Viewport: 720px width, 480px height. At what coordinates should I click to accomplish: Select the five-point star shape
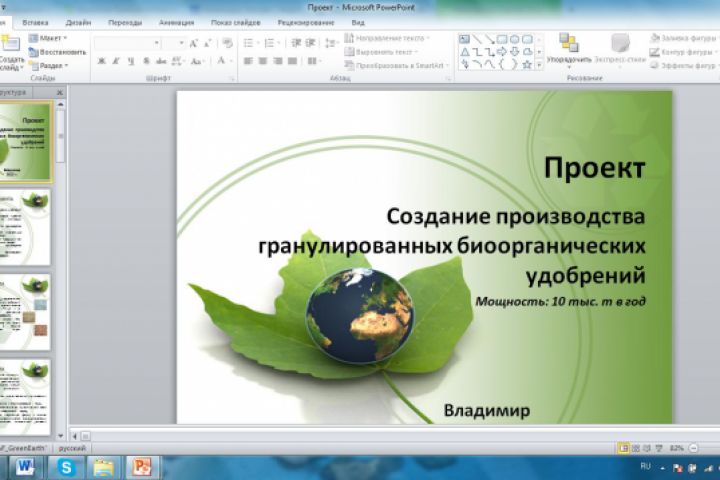click(527, 65)
